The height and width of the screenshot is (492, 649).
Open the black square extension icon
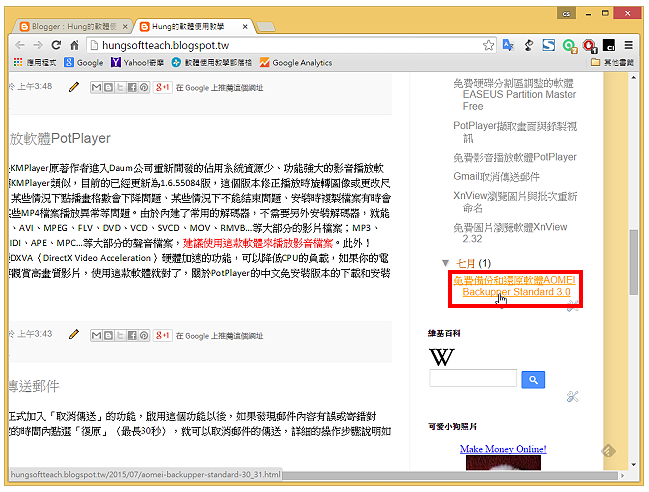click(x=609, y=45)
